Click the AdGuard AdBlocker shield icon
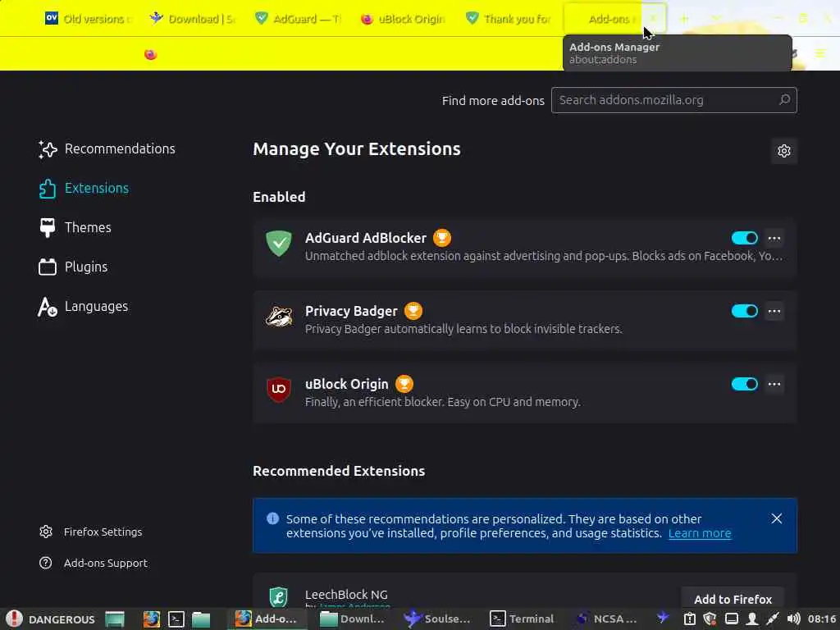840x630 pixels. 279,243
